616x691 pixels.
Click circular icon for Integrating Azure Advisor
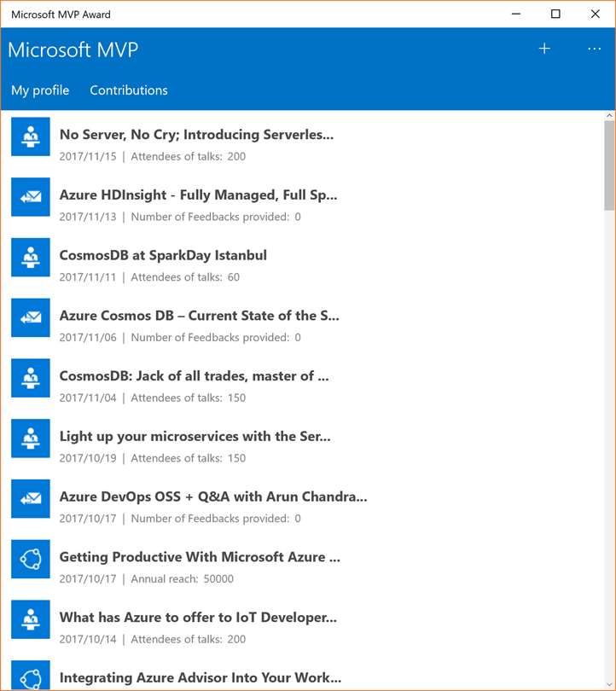[x=31, y=676]
